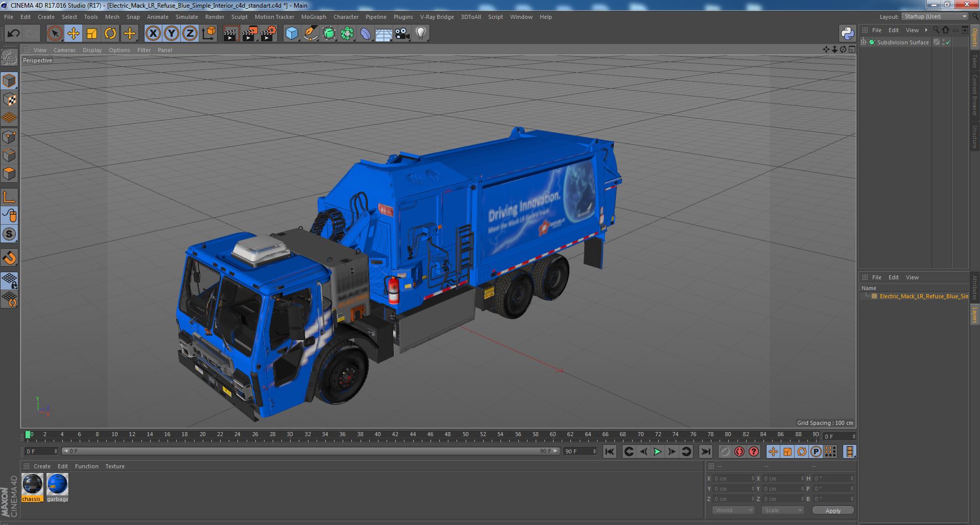Open the Sculpt menu
Viewport: 980px width, 525px height.
coord(239,17)
